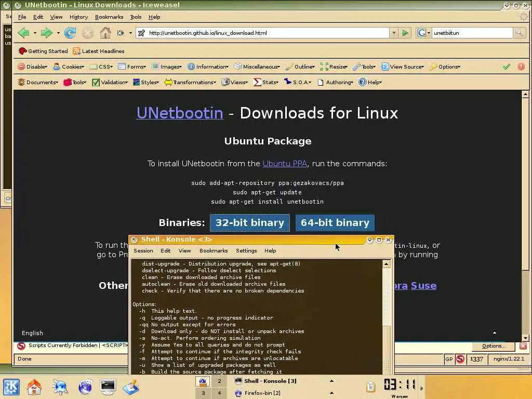Image resolution: width=532 pixels, height=399 pixels.
Task: Close the NoScript notification bar
Action: click(523, 345)
